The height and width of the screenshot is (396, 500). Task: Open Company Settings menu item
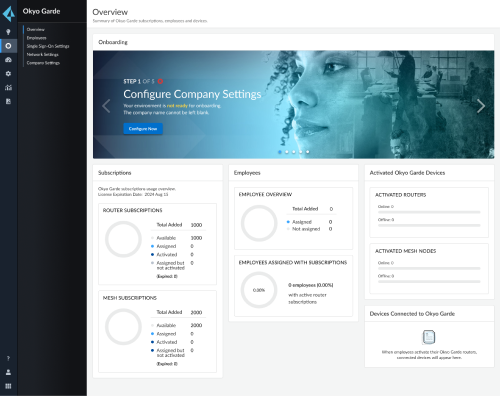click(43, 63)
